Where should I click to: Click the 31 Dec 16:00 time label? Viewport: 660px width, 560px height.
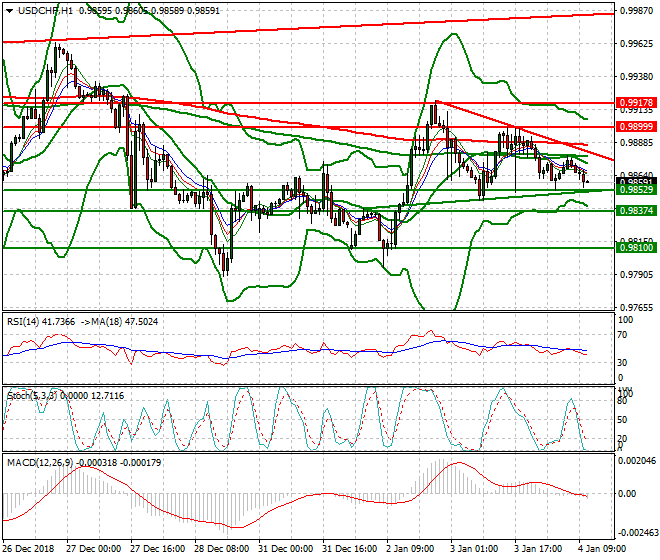click(x=349, y=549)
